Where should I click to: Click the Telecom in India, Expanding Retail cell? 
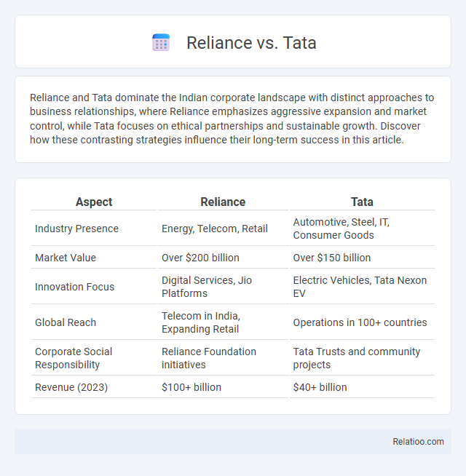coord(223,322)
